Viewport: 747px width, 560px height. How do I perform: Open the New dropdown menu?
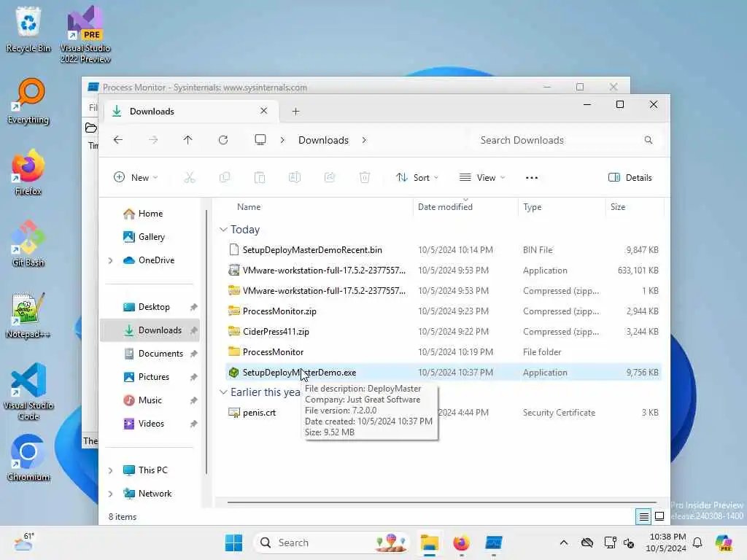pyautogui.click(x=136, y=178)
